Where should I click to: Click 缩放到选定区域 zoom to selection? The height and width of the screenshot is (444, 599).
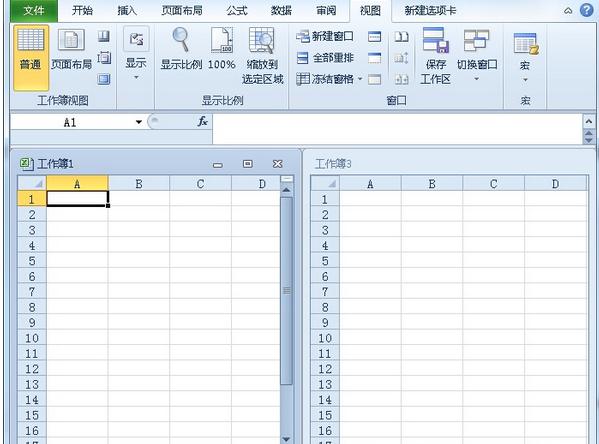(x=262, y=56)
